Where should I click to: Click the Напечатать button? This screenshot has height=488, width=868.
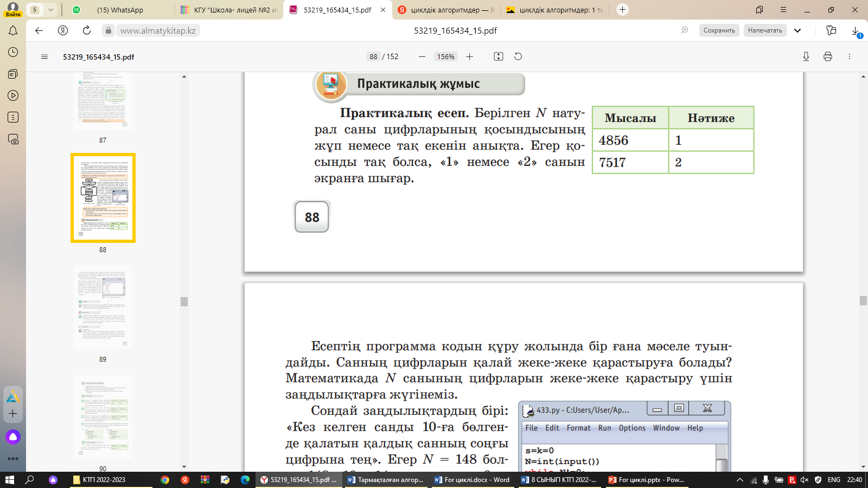coord(765,30)
